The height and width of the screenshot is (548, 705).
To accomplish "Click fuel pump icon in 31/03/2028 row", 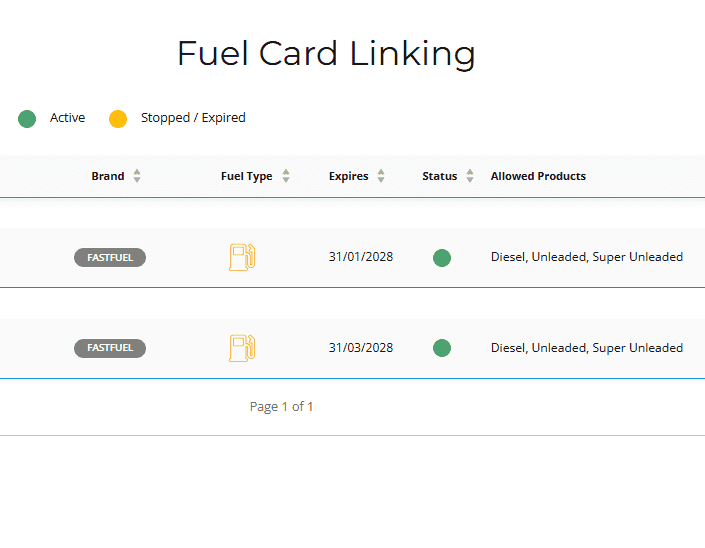I will click(242, 348).
